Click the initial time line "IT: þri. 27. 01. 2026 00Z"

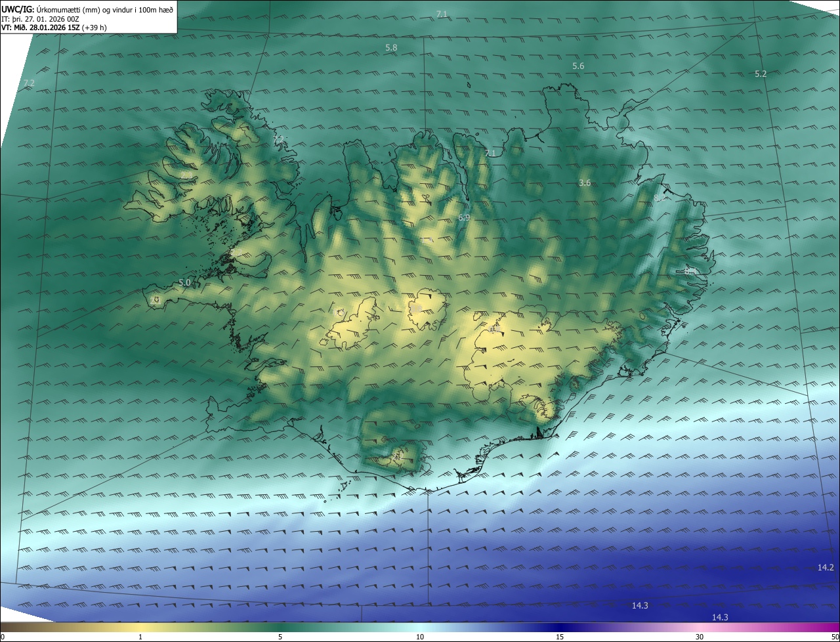[40, 19]
